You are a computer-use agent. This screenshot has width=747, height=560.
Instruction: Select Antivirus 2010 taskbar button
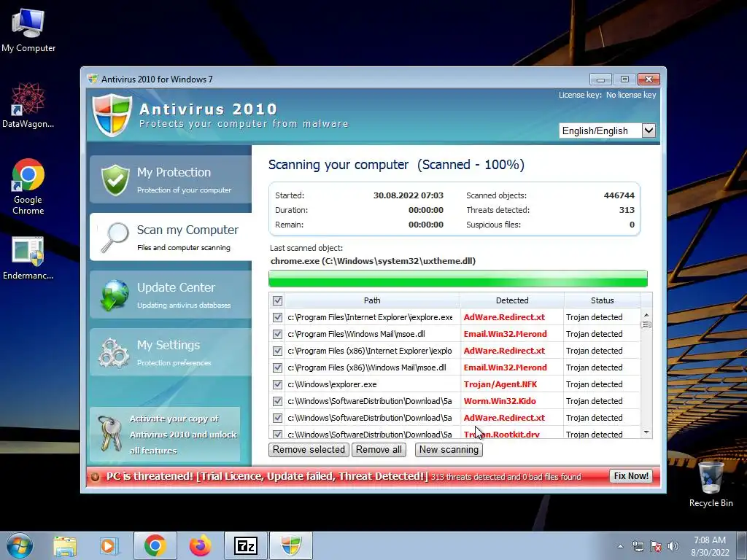point(291,545)
